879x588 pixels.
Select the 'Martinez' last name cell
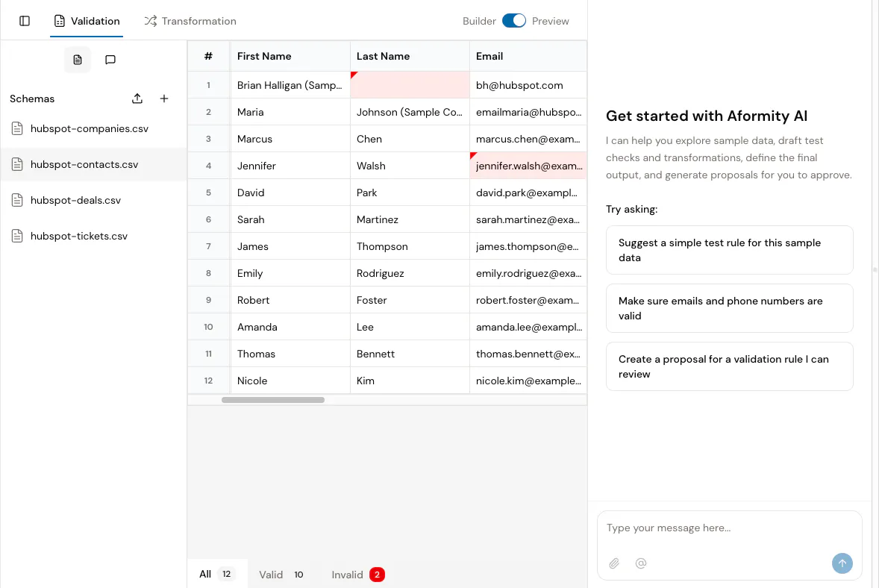pyautogui.click(x=410, y=219)
